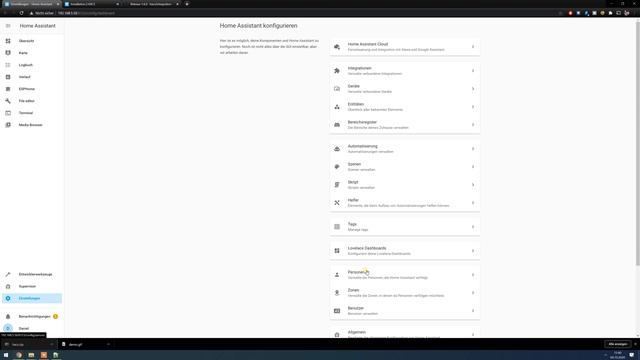Click the Benutzer badge icon
Image resolution: width=640 pixels, height=360 pixels.
click(337, 311)
